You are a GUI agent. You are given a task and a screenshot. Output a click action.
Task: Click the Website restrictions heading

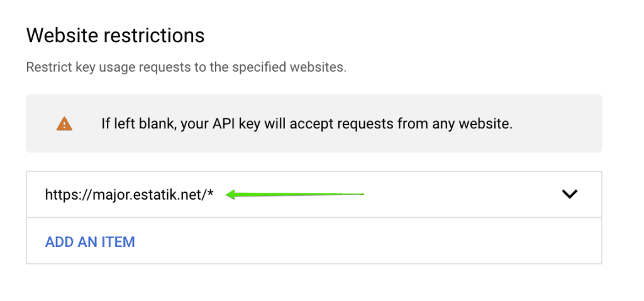pyautogui.click(x=115, y=35)
